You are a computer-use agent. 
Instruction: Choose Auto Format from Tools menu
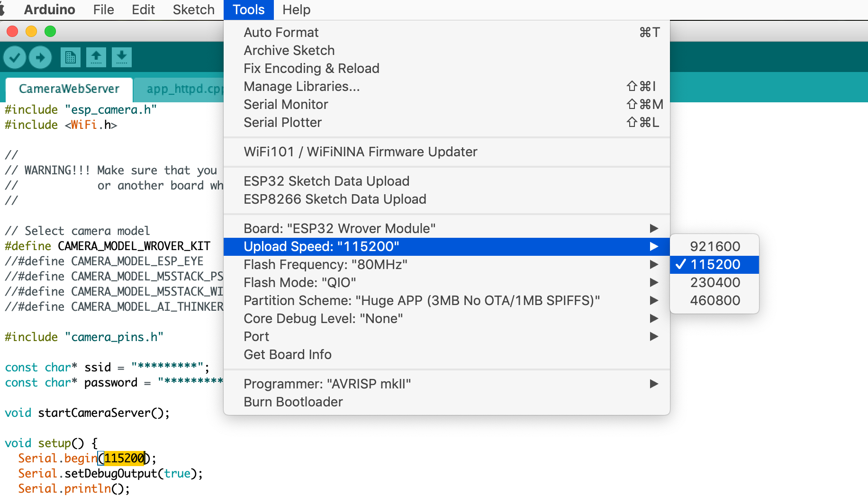tap(446, 32)
